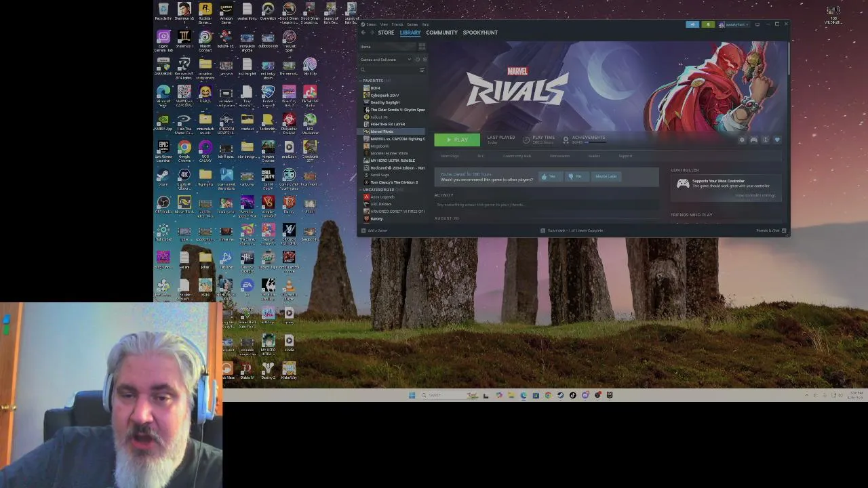Image resolution: width=868 pixels, height=488 pixels.
Task: Open the View menu in Steam
Action: pyautogui.click(x=384, y=24)
